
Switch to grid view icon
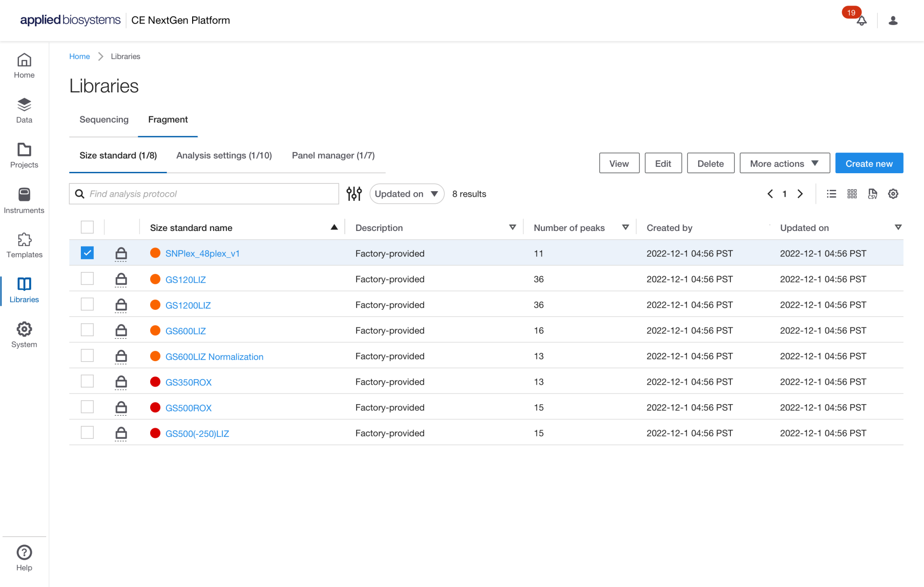point(852,194)
